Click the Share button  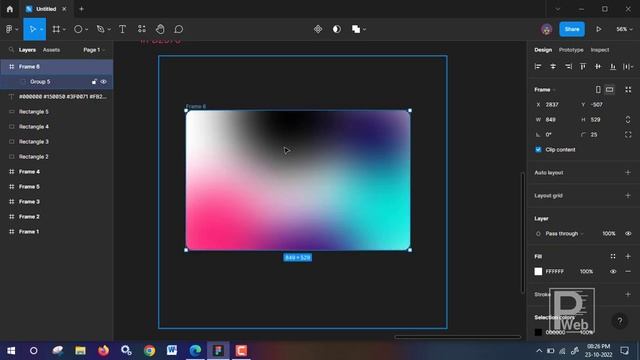point(572,29)
